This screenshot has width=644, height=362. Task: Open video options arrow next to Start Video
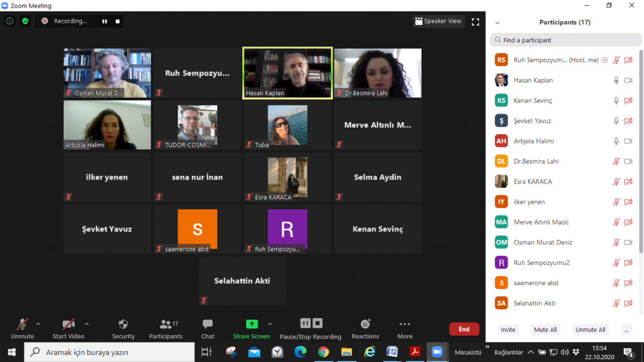[x=86, y=324]
